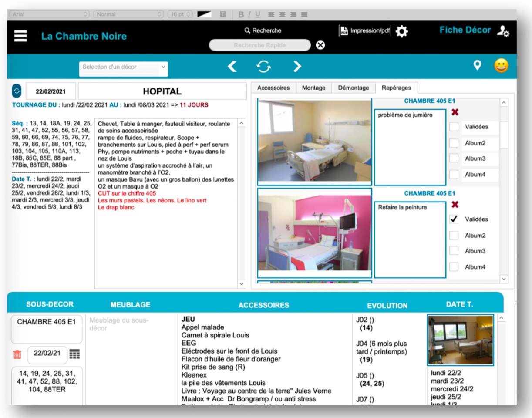Click the Impression/pdf button
532x418 pixels.
click(365, 31)
